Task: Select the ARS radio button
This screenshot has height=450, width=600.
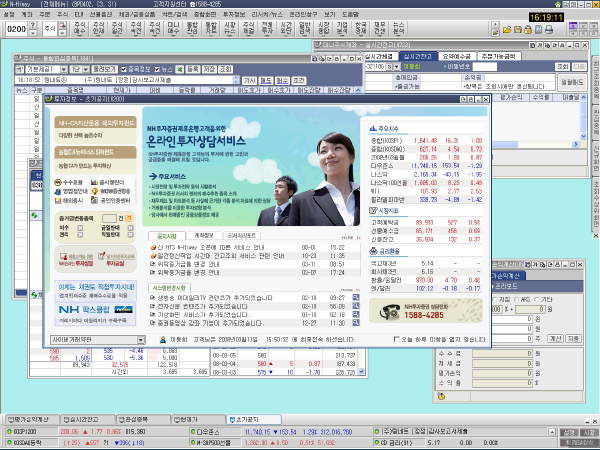Action: [517, 299]
